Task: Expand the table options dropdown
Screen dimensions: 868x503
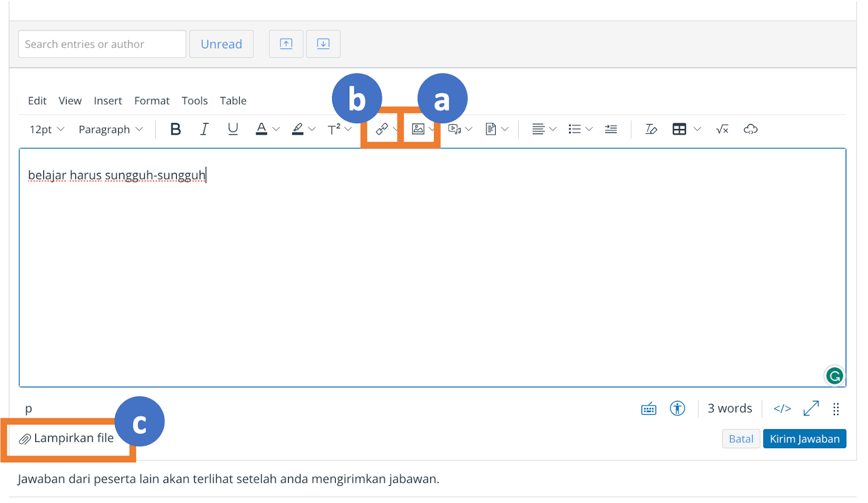Action: [x=698, y=129]
